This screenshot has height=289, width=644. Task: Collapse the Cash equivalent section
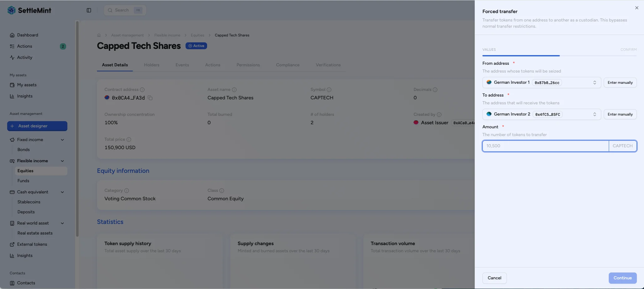pyautogui.click(x=62, y=192)
